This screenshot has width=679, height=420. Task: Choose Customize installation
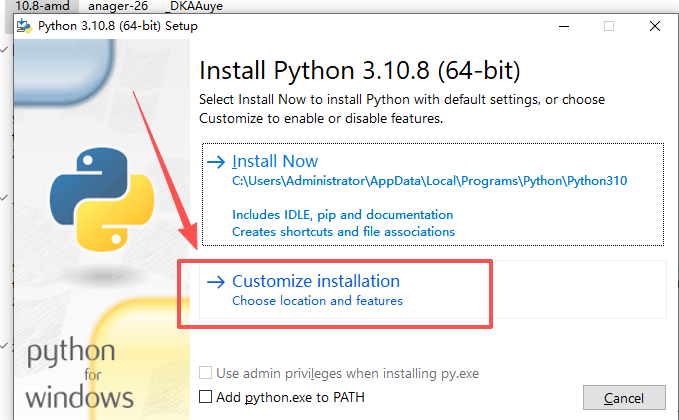pos(433,290)
